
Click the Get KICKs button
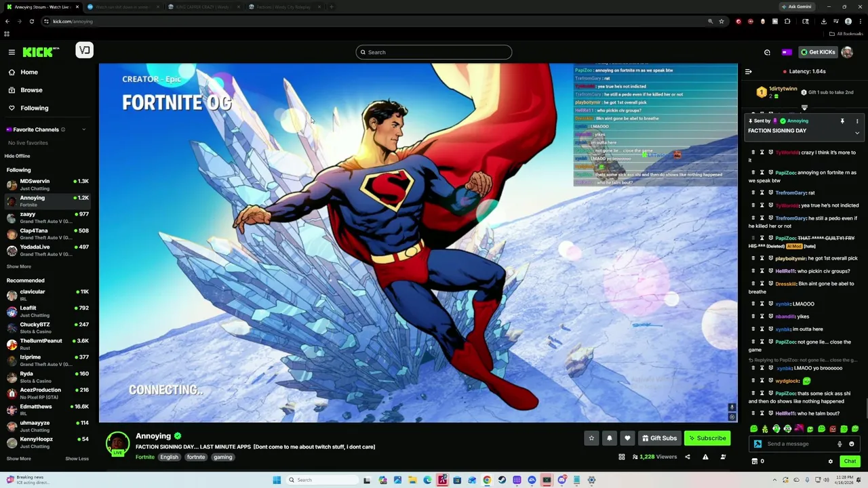pos(817,52)
